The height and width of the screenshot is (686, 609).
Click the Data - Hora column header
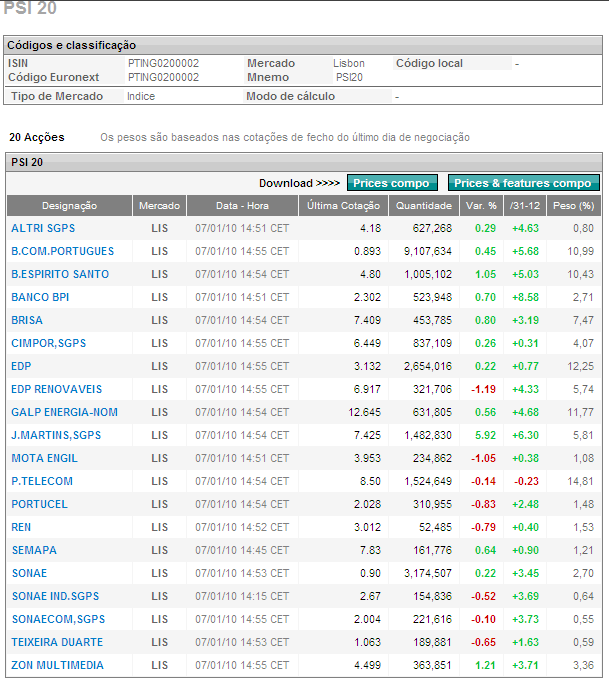(x=242, y=206)
